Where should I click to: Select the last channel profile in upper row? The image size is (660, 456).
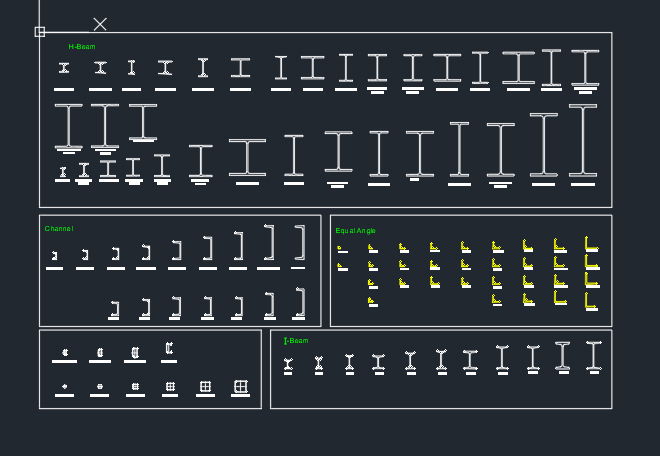(299, 242)
